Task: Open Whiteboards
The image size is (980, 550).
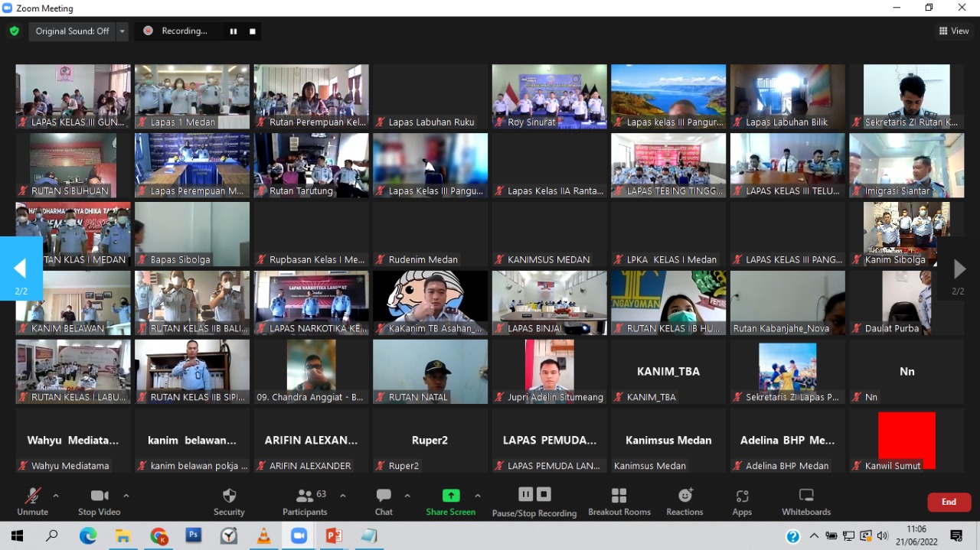Action: [x=805, y=501]
